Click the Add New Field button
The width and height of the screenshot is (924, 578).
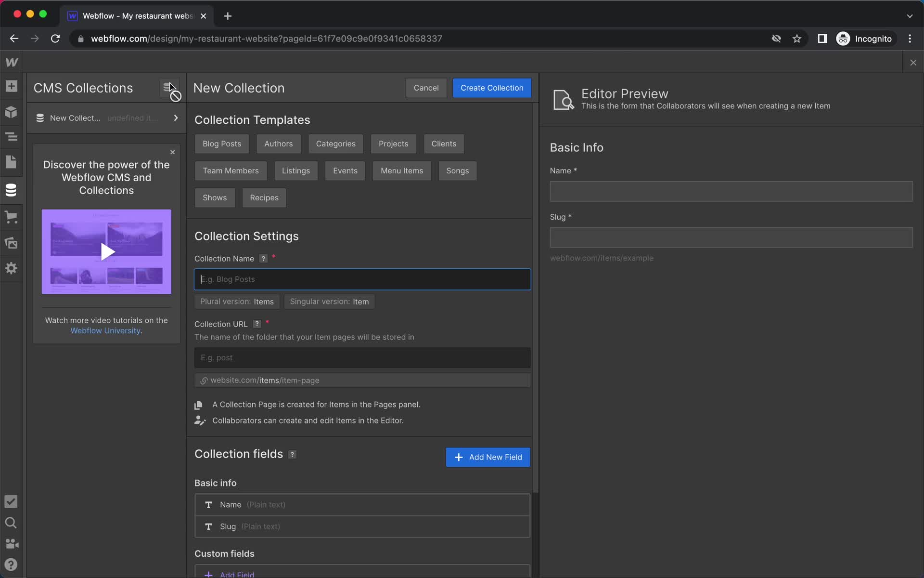[x=488, y=457]
